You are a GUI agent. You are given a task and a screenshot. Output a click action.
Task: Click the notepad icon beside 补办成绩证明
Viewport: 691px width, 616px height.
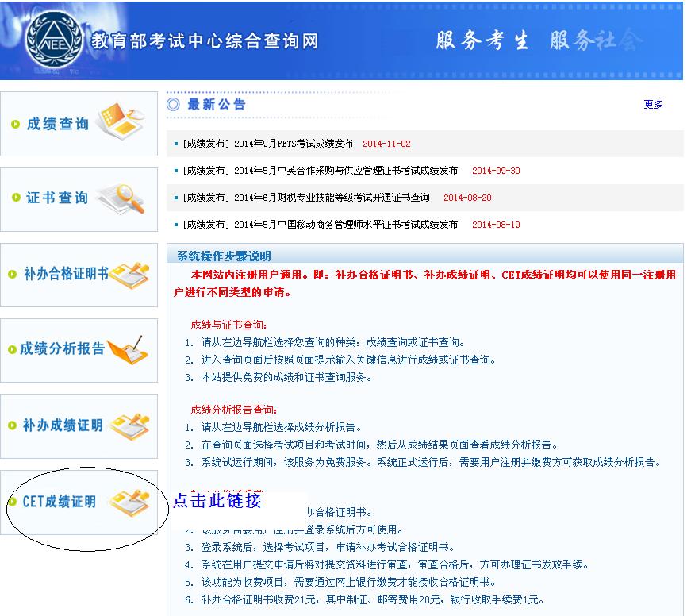(130, 426)
